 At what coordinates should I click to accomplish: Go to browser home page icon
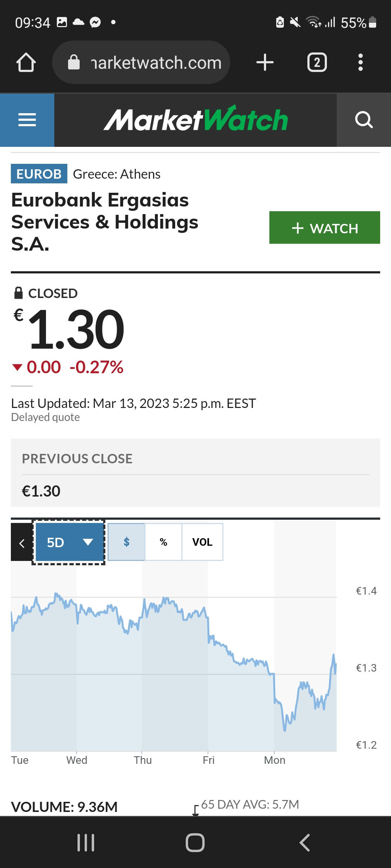point(26,63)
